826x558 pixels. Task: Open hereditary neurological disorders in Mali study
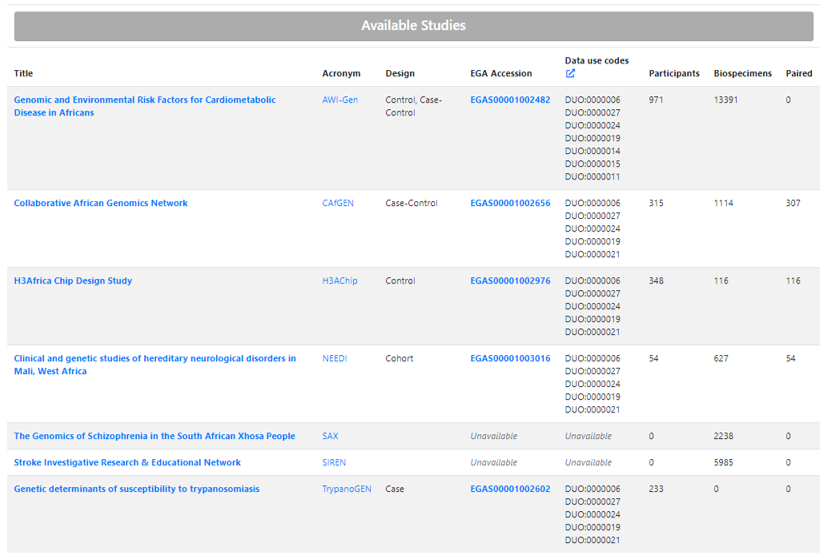(x=155, y=365)
